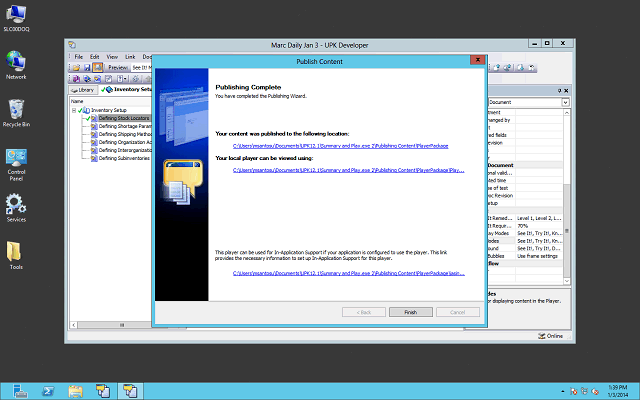Open the Services desktop shortcut
The width and height of the screenshot is (640, 400).
pos(16,208)
